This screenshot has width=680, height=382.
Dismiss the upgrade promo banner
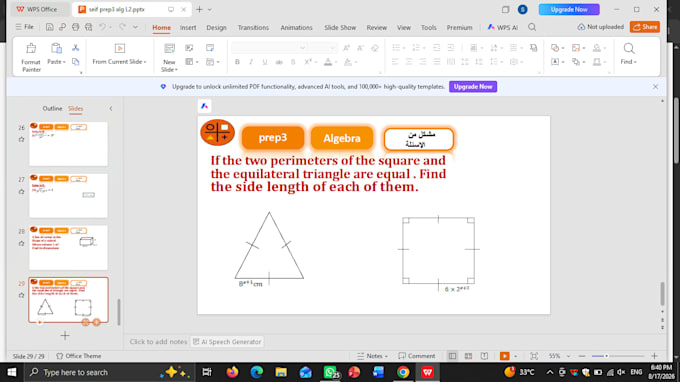tap(655, 87)
